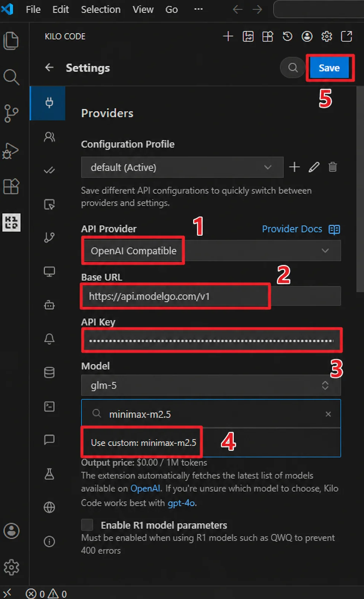The height and width of the screenshot is (599, 364).
Task: Open the Selection menu
Action: tap(101, 9)
